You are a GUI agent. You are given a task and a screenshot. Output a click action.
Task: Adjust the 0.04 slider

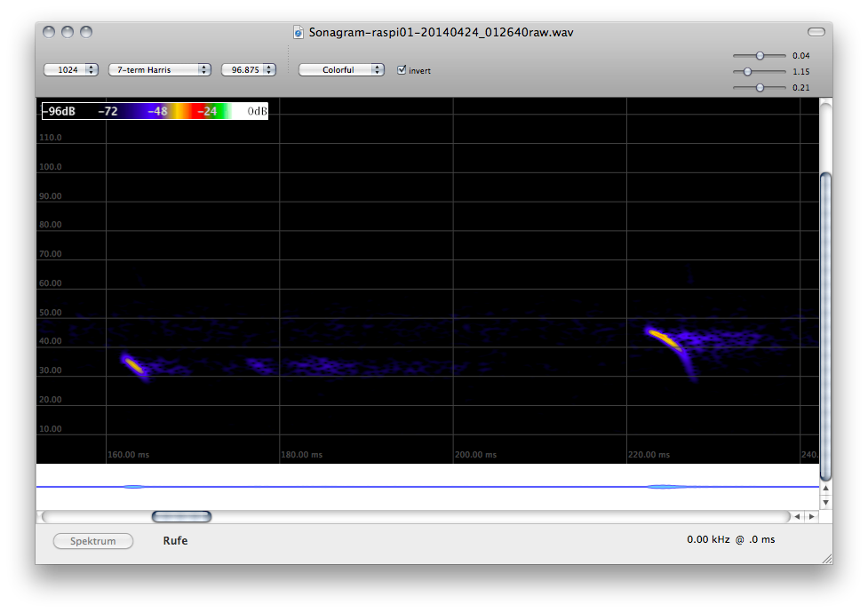coord(760,55)
